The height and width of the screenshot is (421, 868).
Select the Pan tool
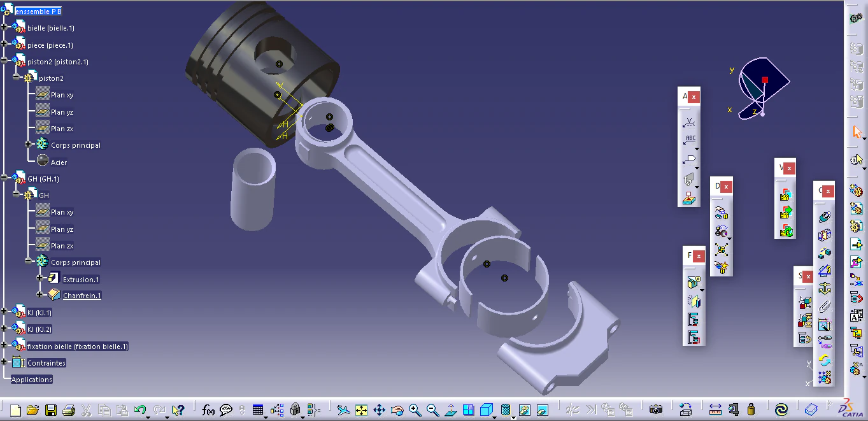pyautogui.click(x=378, y=410)
